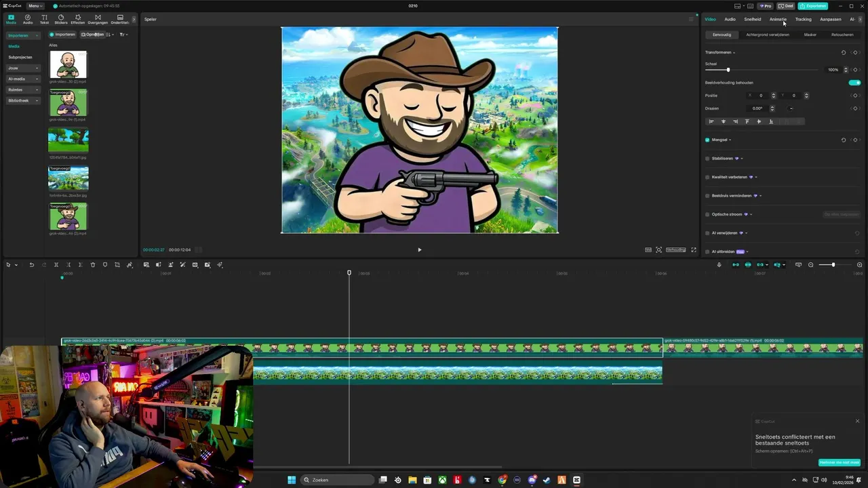Play the preview video
The image size is (868, 488).
[x=419, y=250]
